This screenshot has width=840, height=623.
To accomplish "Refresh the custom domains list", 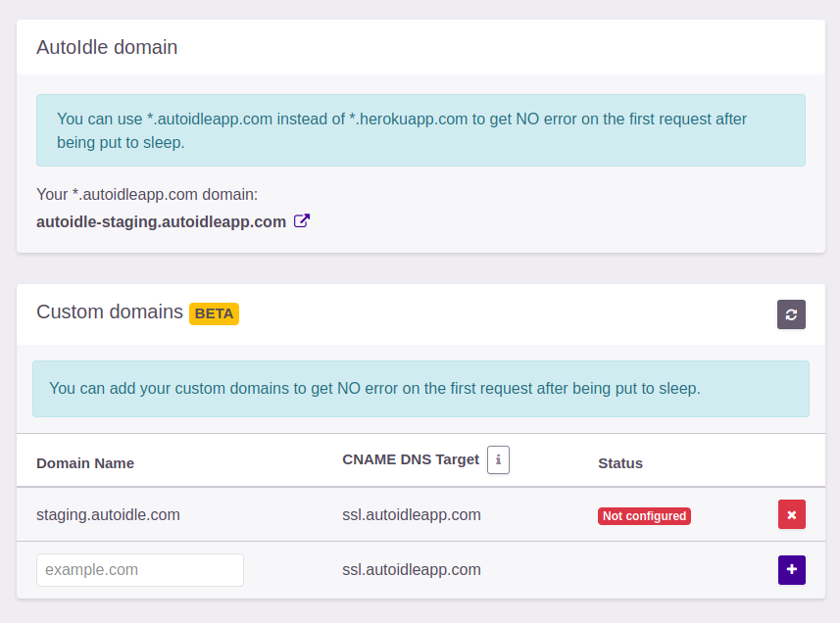I will tap(791, 314).
